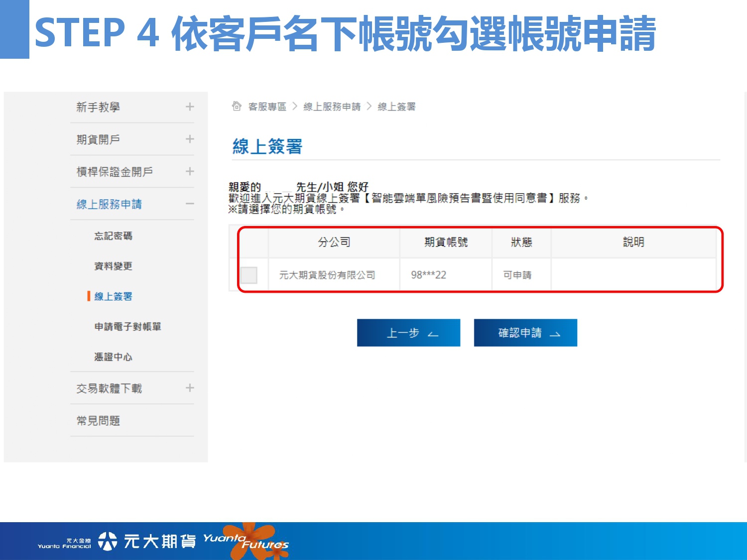Click the 說明 column header
The width and height of the screenshot is (747, 560).
633,242
